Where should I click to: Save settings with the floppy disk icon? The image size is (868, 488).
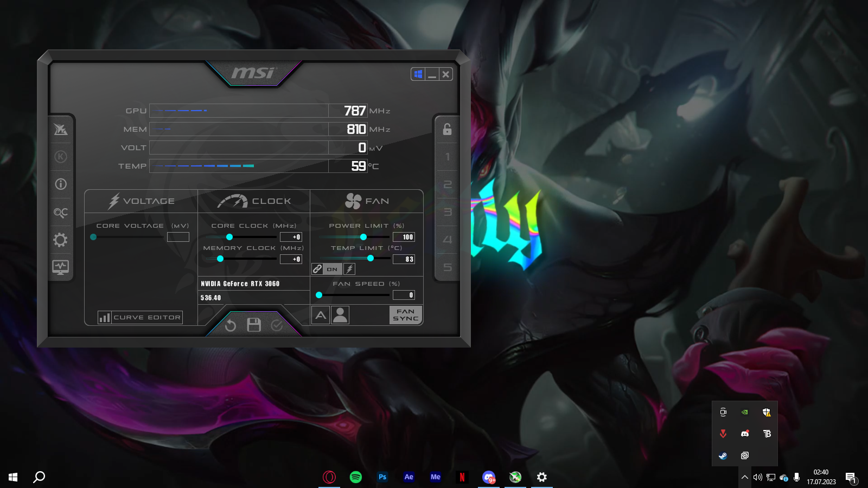pyautogui.click(x=254, y=325)
